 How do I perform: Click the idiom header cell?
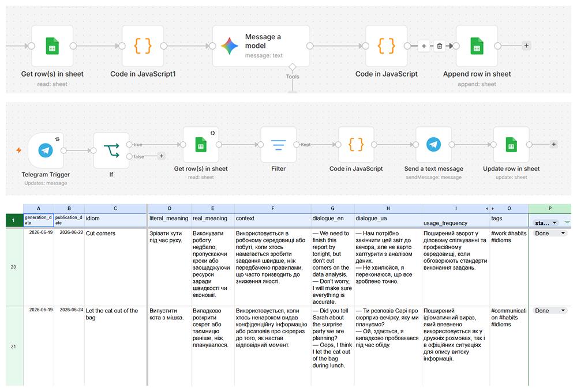[115, 220]
